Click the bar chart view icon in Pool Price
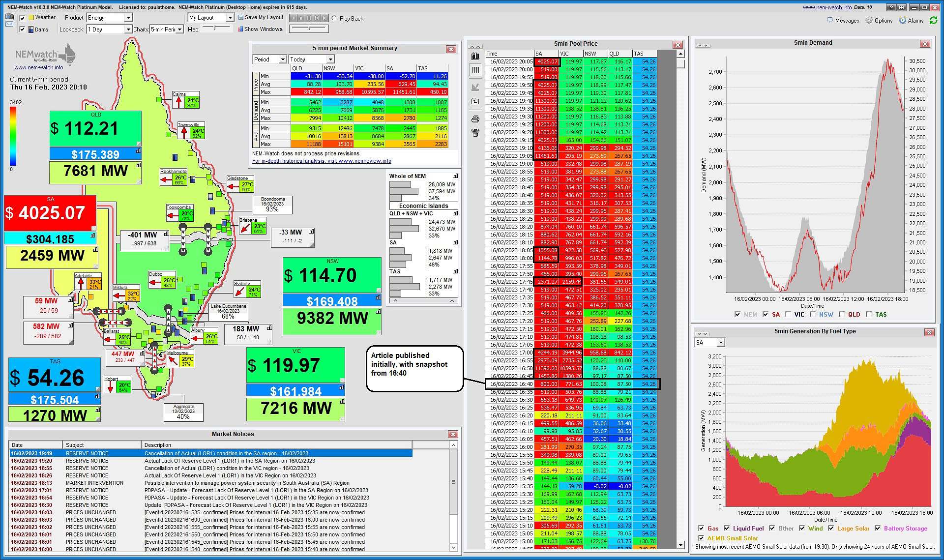 click(x=475, y=56)
